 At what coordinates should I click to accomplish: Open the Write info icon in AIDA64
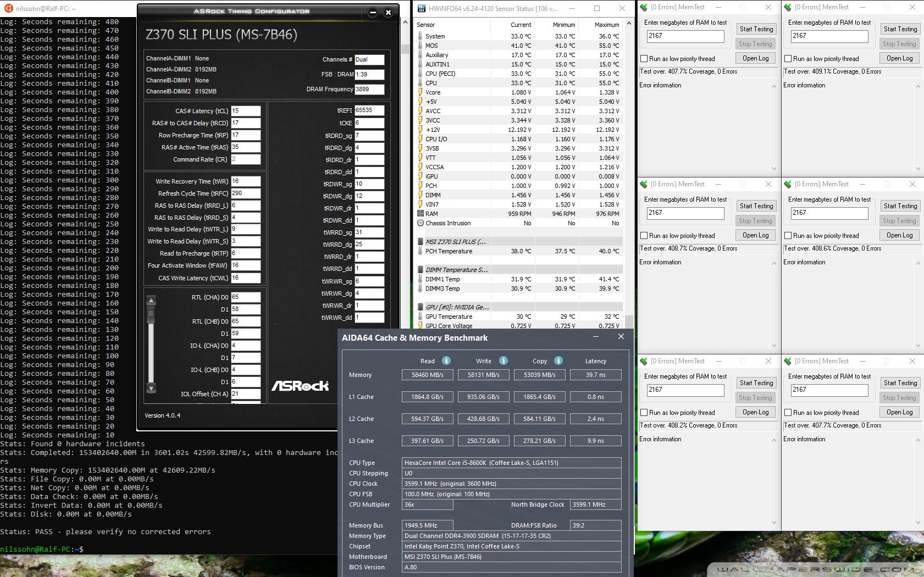coord(504,360)
